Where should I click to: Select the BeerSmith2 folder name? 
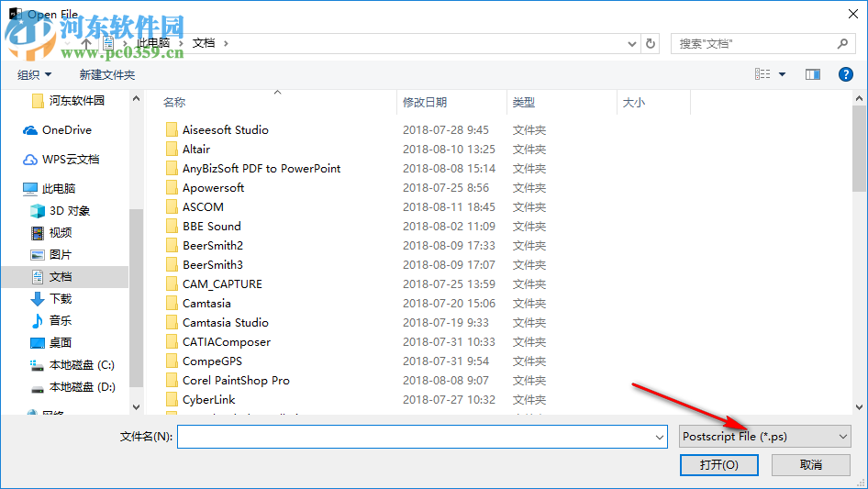[213, 245]
